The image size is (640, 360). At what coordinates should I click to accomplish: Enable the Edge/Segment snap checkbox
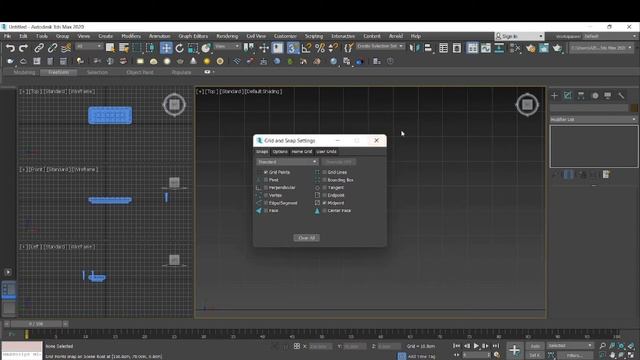point(266,203)
